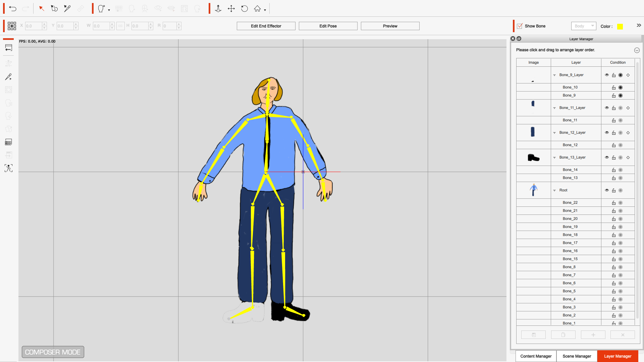Click the Home view icon
Viewport: 644px width, 362px height.
[x=257, y=9]
